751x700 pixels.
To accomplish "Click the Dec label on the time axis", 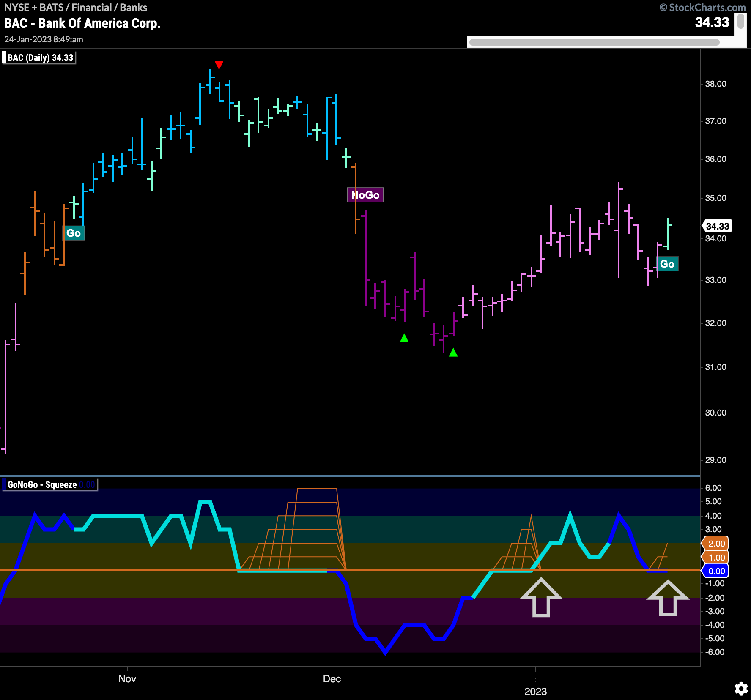I will pyautogui.click(x=332, y=678).
